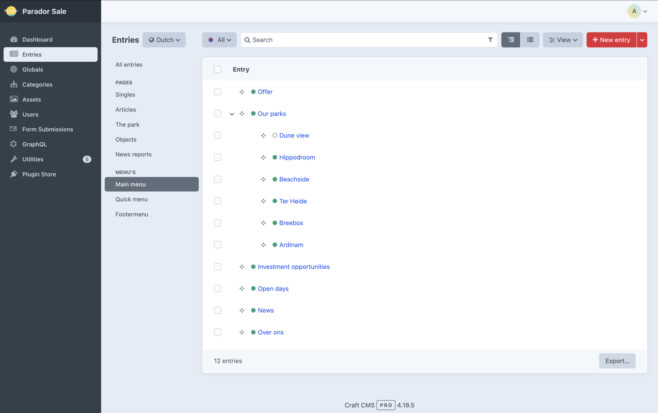
Task: Click the Assets image icon
Action: (x=14, y=99)
